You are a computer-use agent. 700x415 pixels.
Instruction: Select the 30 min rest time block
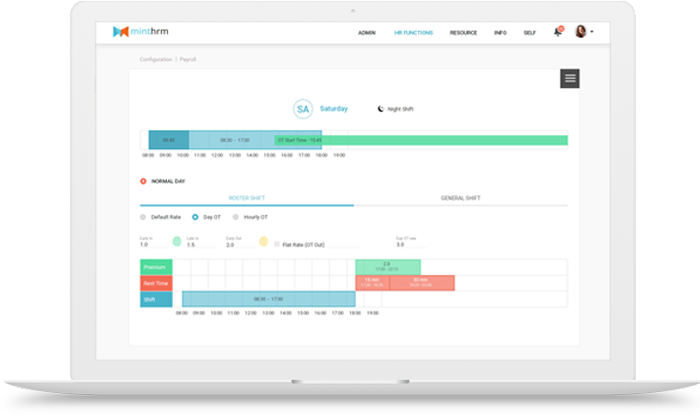pos(422,283)
